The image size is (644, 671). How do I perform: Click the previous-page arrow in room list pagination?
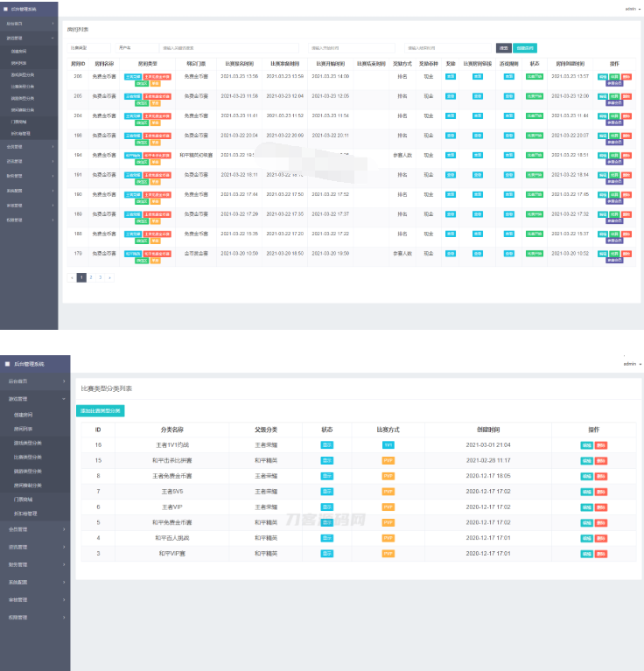point(72,277)
